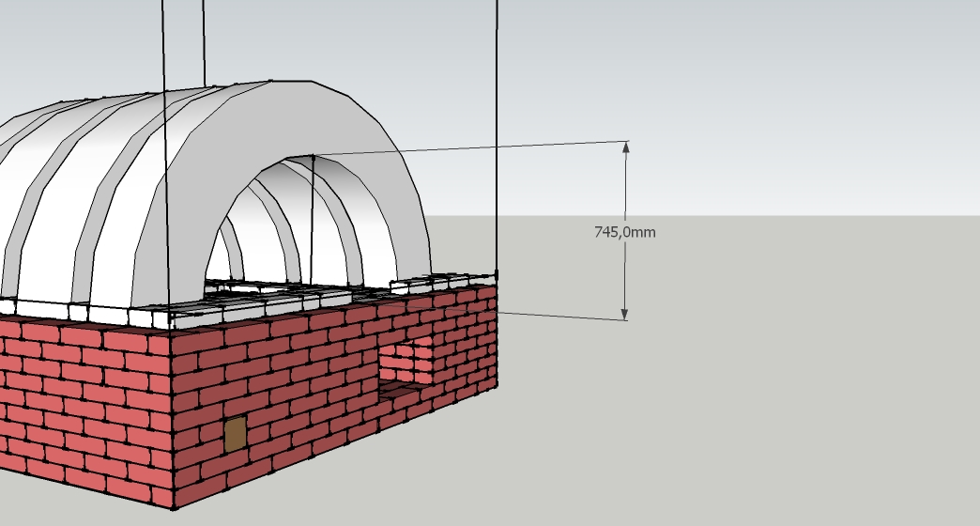
Task: Select the white block row above the left brick wall
Action: [x=84, y=312]
